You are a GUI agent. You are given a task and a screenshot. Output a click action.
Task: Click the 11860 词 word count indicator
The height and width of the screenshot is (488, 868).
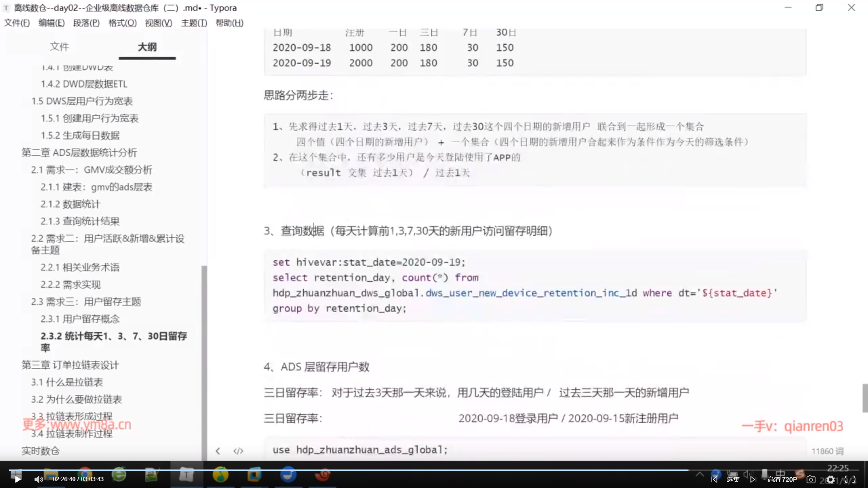[827, 451]
